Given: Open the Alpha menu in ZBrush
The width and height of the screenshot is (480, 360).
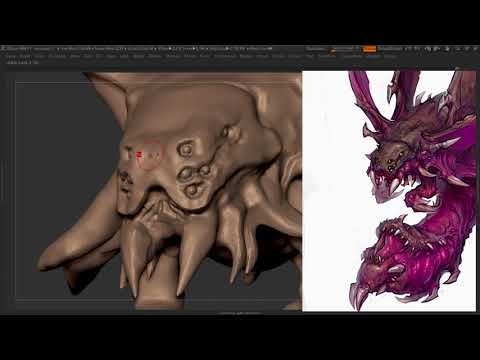Looking at the screenshot, I should click(x=11, y=57).
